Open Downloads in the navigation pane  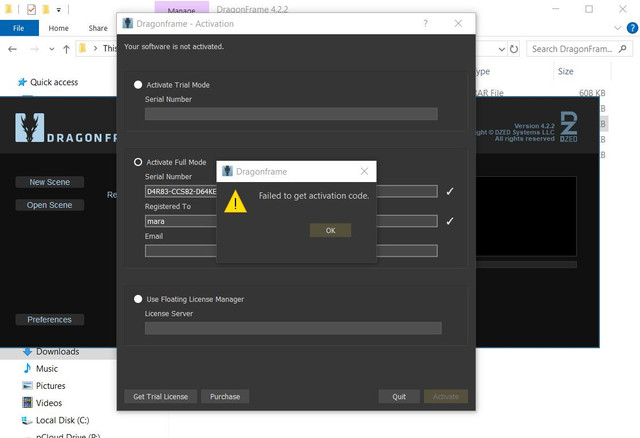point(58,351)
